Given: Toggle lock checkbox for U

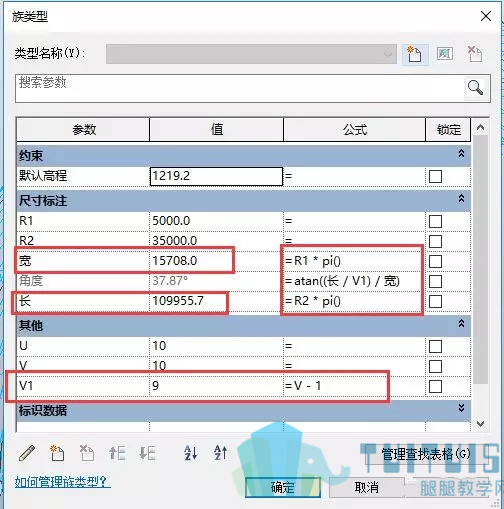Looking at the screenshot, I should point(435,346).
